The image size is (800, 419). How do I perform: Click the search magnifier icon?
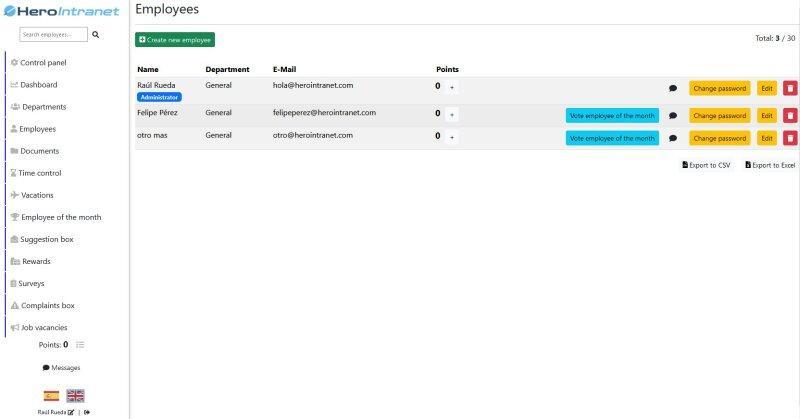point(95,35)
